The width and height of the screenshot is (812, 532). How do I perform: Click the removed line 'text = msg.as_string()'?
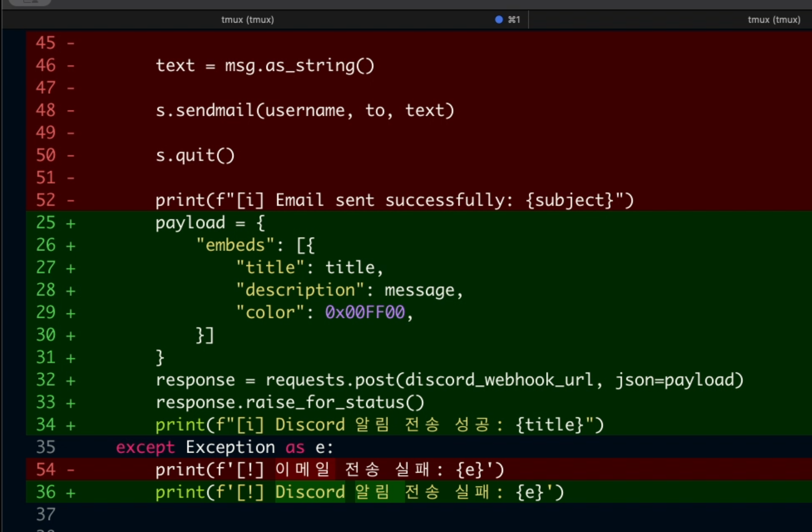coord(265,66)
